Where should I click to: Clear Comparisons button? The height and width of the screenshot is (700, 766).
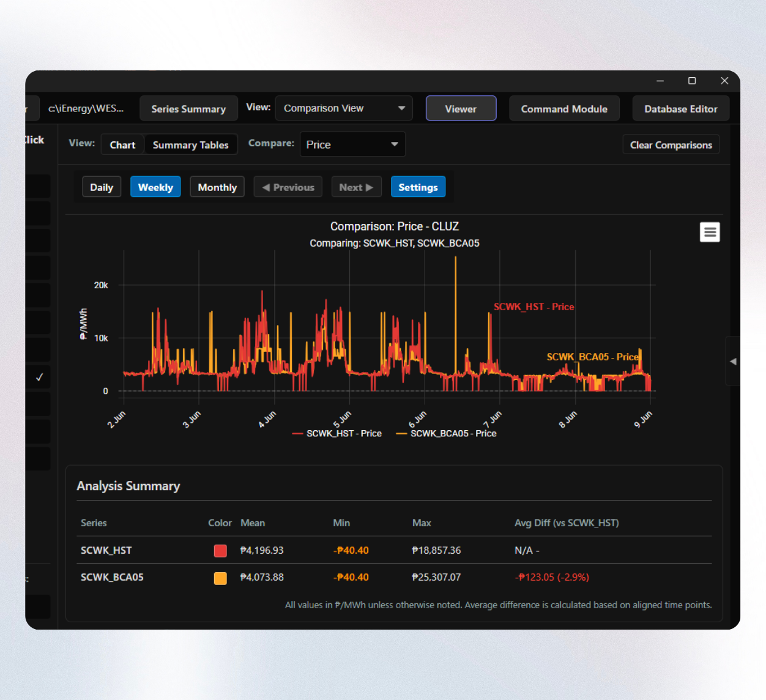(671, 145)
